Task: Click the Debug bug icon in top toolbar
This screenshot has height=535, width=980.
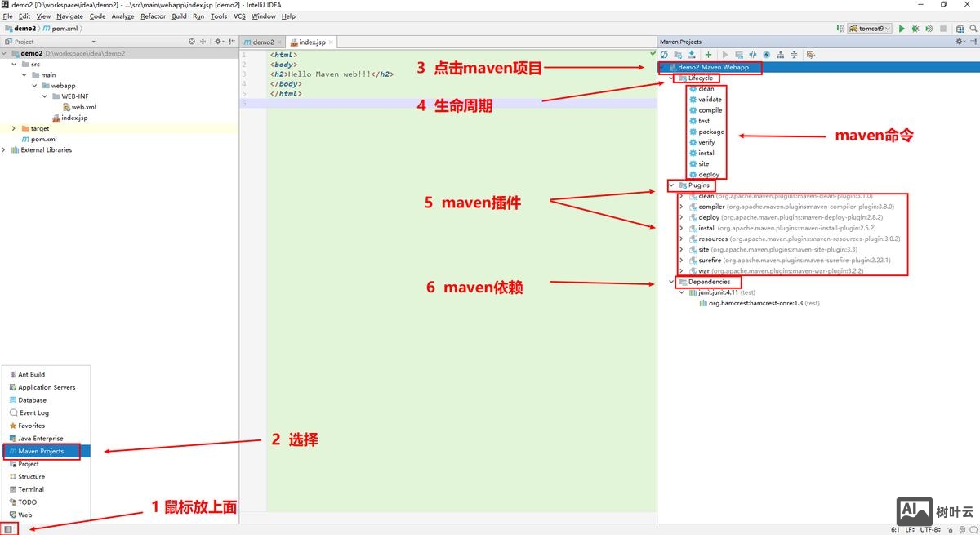Action: pyautogui.click(x=915, y=29)
